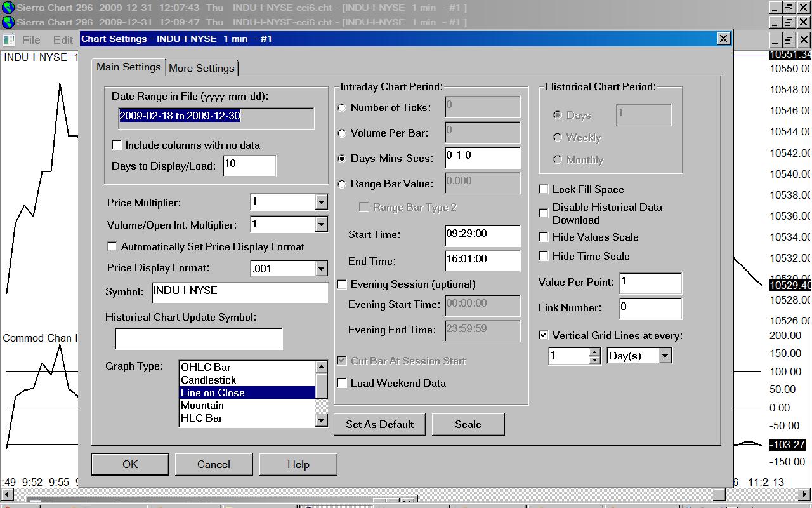Expand the Price Display Format dropdown
Viewport: 812px width, 508px height.
point(321,269)
